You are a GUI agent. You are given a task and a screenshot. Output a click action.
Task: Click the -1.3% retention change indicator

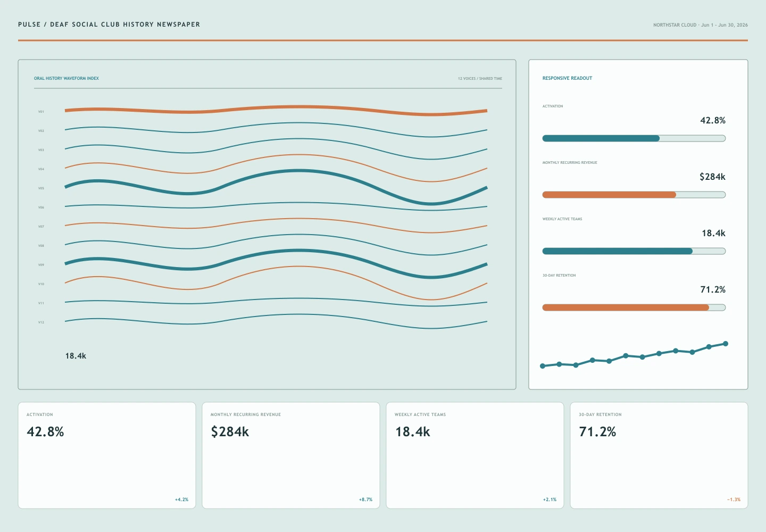734,500
